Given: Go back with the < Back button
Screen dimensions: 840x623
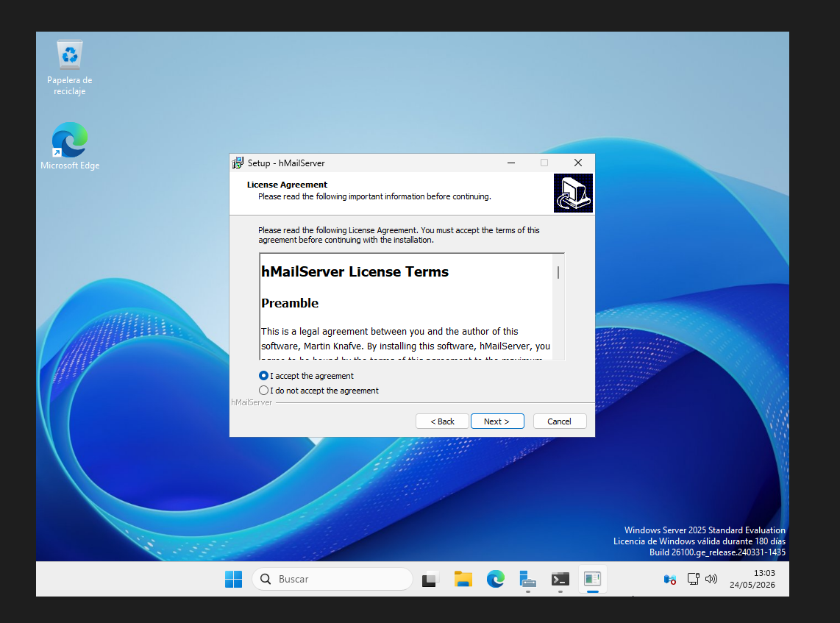Looking at the screenshot, I should (442, 421).
